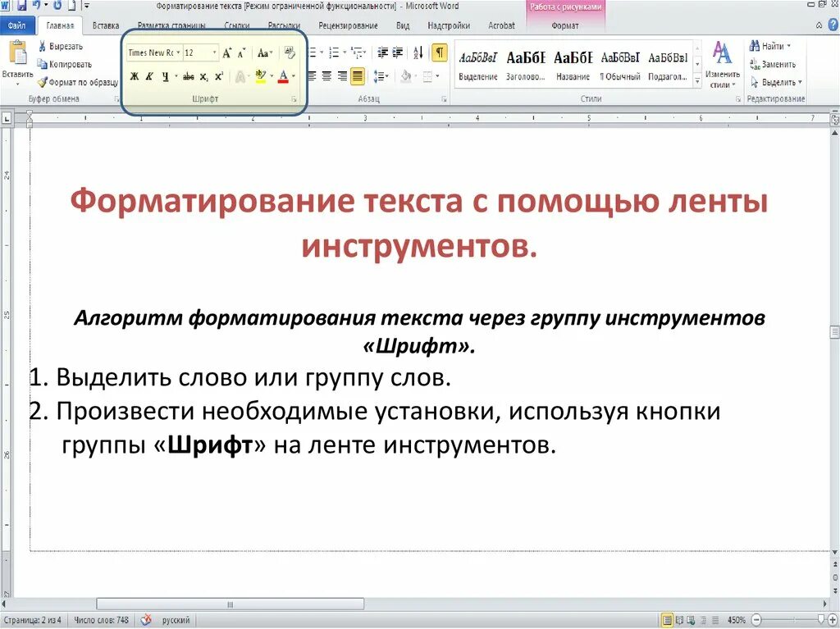Switch to Insert (Вставка) tab
Viewport: 840px width, 629px height.
(x=106, y=25)
